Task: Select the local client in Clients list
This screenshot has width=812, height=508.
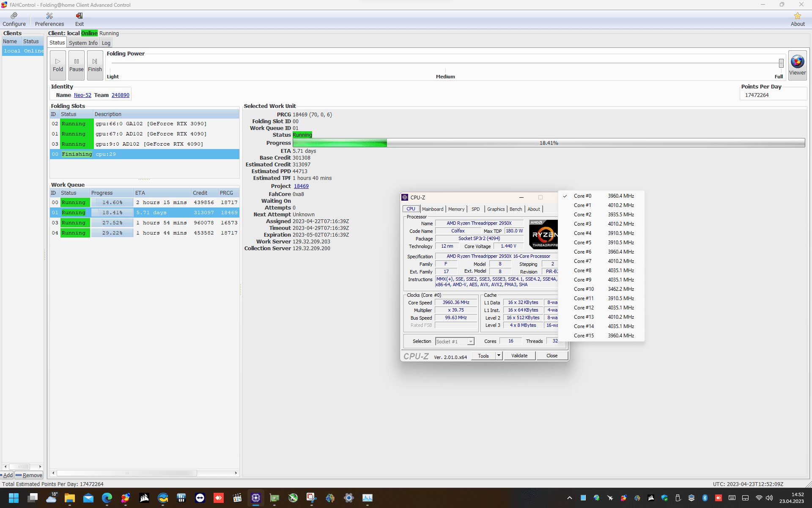Action: tap(23, 51)
